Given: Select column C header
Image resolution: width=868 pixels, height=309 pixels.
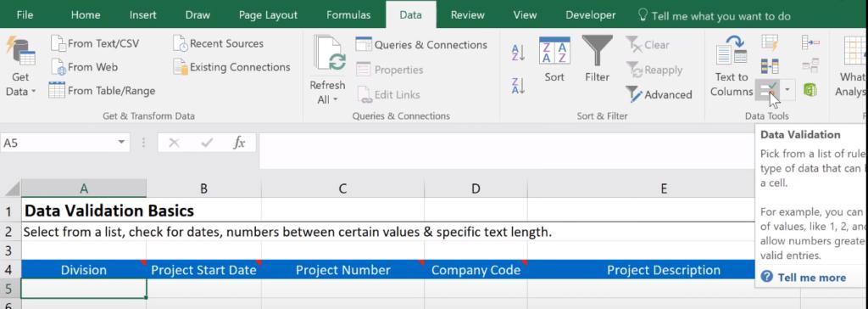Looking at the screenshot, I should 342,188.
